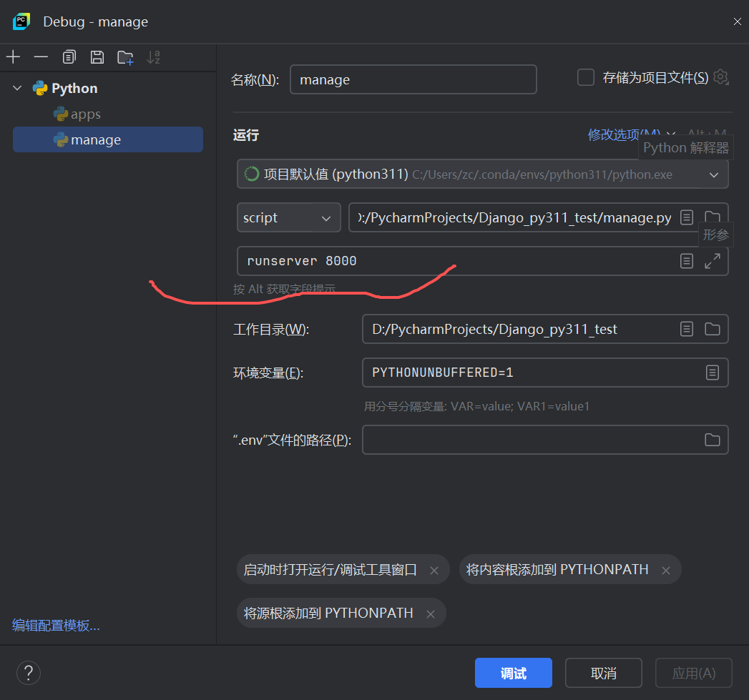Viewport: 749px width, 700px height.
Task: Expand the parameters field editor
Action: 713,261
